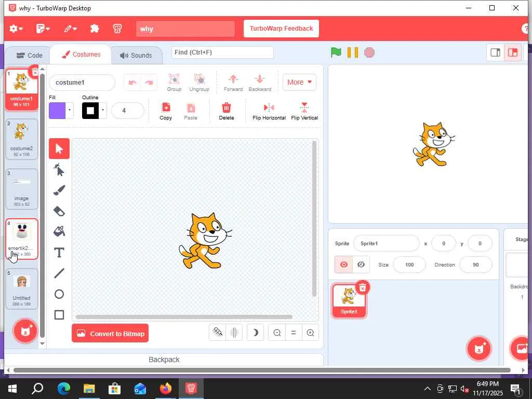Reset paint canvas zoom
The height and width of the screenshot is (399, 532).
[x=294, y=333]
